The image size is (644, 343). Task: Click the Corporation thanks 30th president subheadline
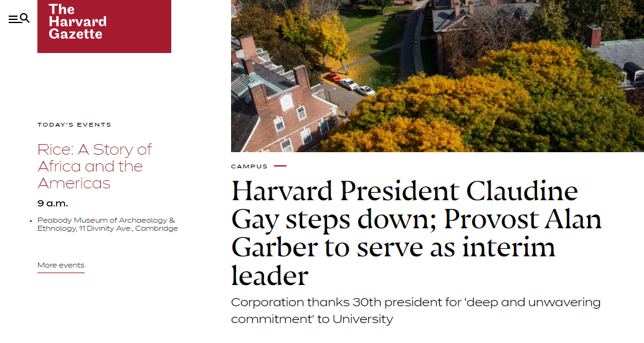click(x=415, y=311)
